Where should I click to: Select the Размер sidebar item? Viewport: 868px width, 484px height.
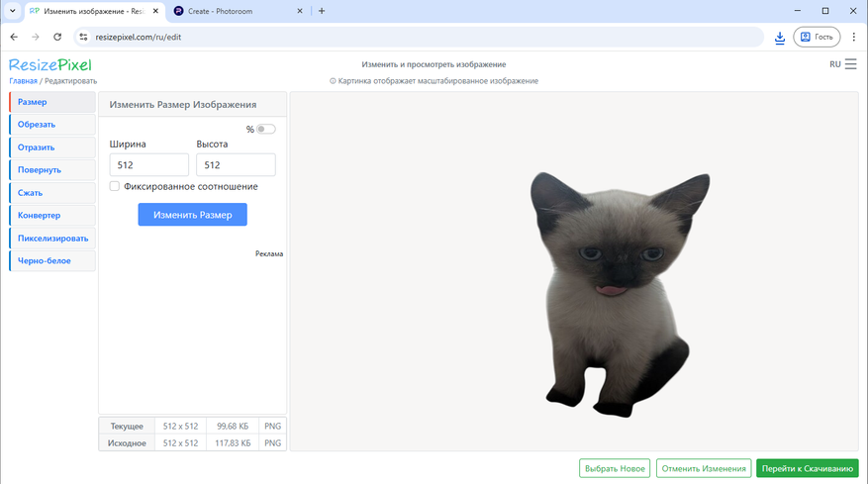pyautogui.click(x=52, y=102)
